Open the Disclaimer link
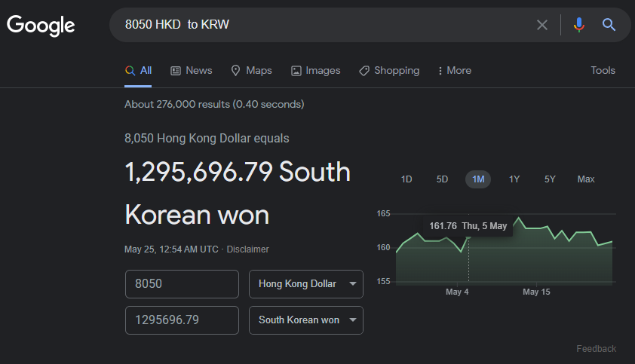The width and height of the screenshot is (635, 364). point(247,249)
